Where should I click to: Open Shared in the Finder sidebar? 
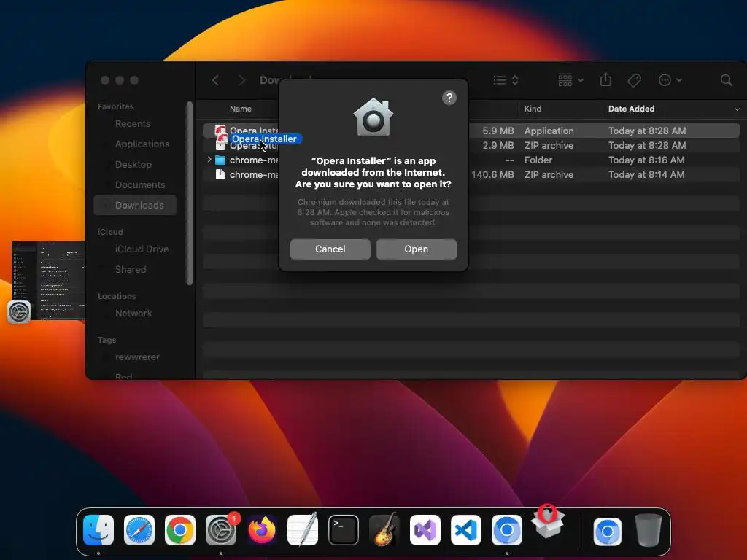coord(130,270)
